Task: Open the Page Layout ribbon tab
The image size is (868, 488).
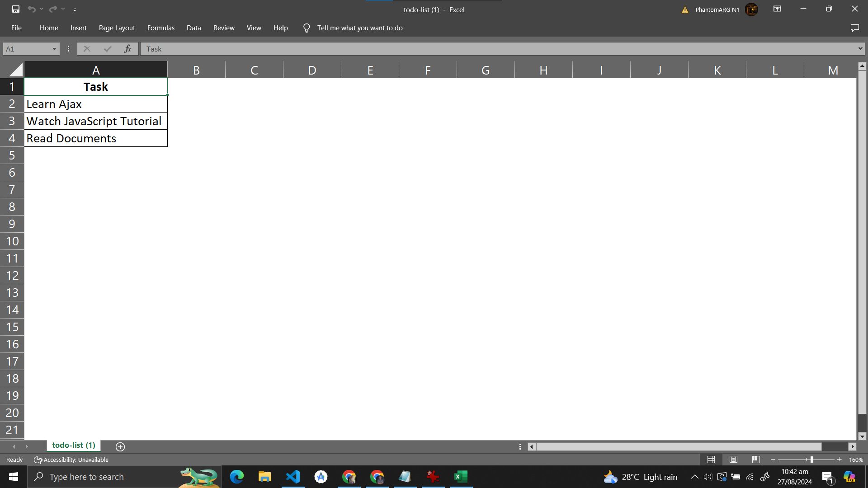Action: click(x=117, y=28)
